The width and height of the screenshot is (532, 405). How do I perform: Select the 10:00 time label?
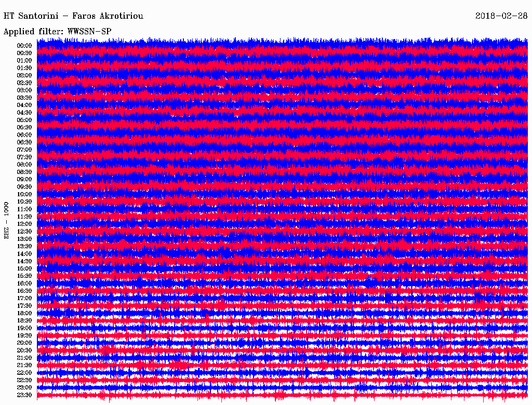tap(24, 194)
